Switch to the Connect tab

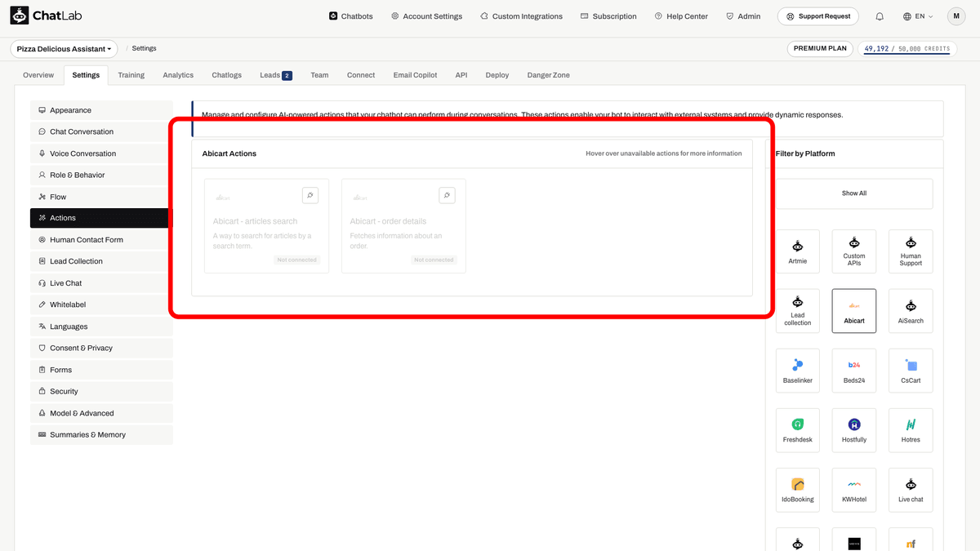point(361,75)
